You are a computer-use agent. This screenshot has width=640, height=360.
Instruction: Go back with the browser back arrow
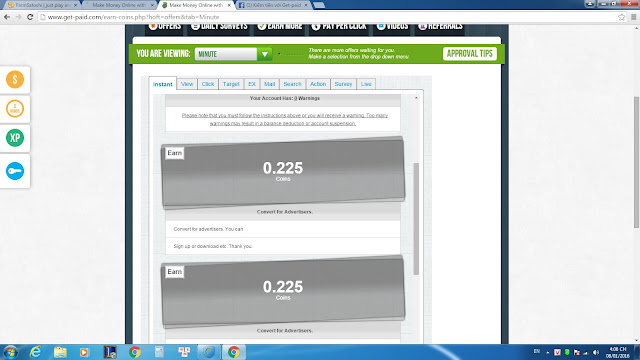(7, 17)
